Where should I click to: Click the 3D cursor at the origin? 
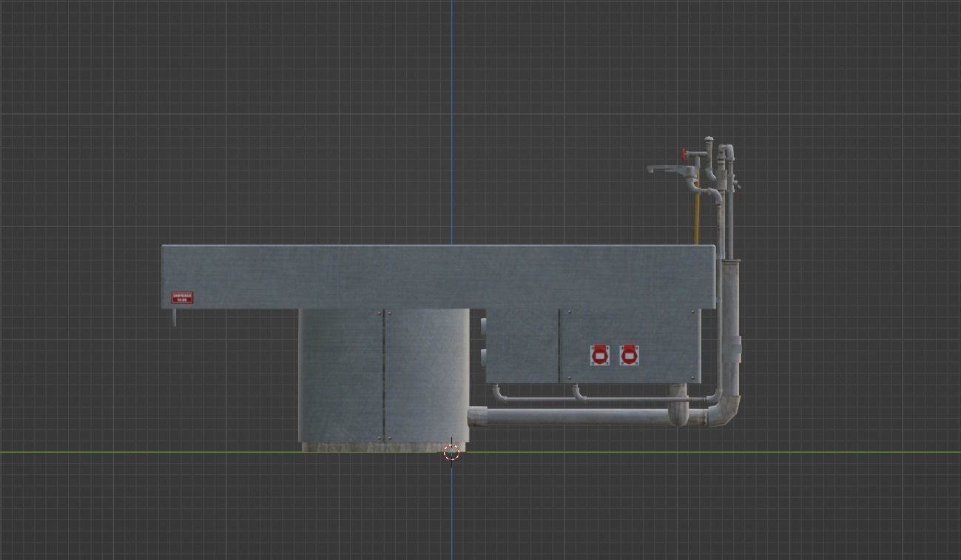[452, 452]
